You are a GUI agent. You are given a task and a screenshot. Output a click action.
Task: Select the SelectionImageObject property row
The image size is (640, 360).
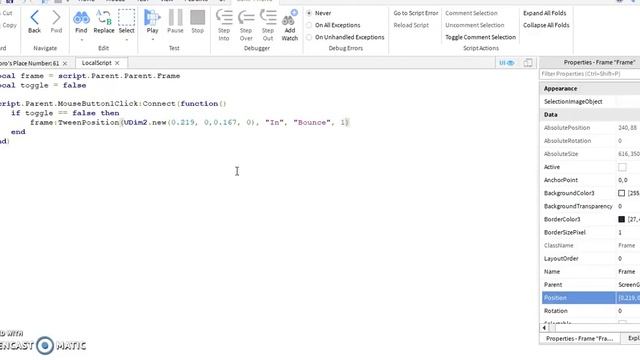[591, 102]
